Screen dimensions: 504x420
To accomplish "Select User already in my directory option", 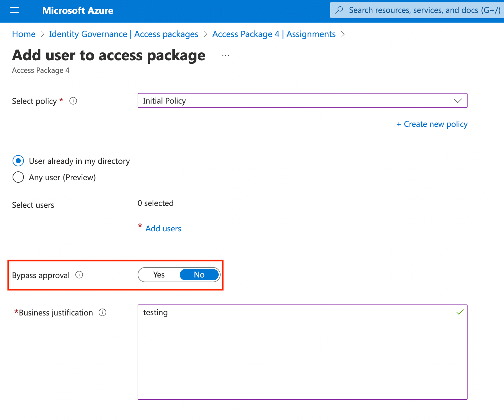I will (18, 161).
